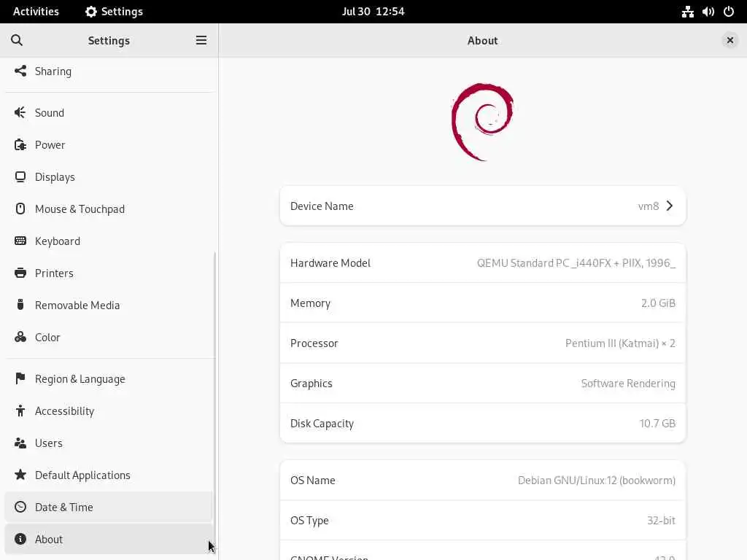The image size is (747, 560).
Task: Click the Date & Time clock icon
Action: 20,507
